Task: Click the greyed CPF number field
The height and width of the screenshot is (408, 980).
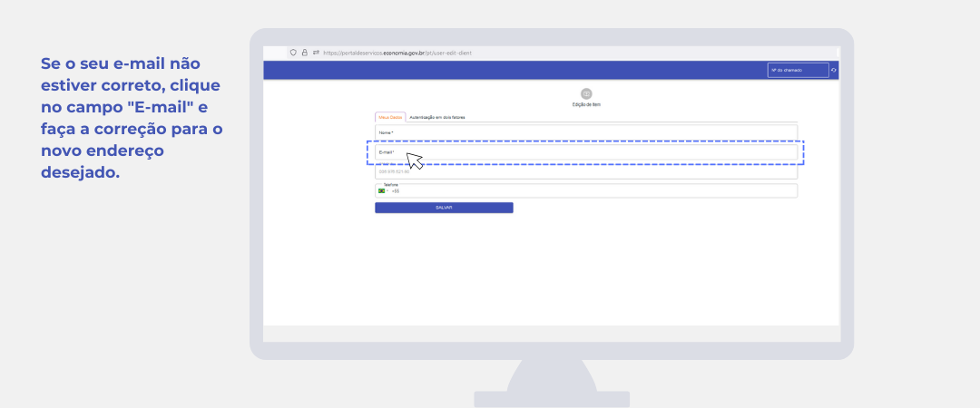Action: [586, 171]
